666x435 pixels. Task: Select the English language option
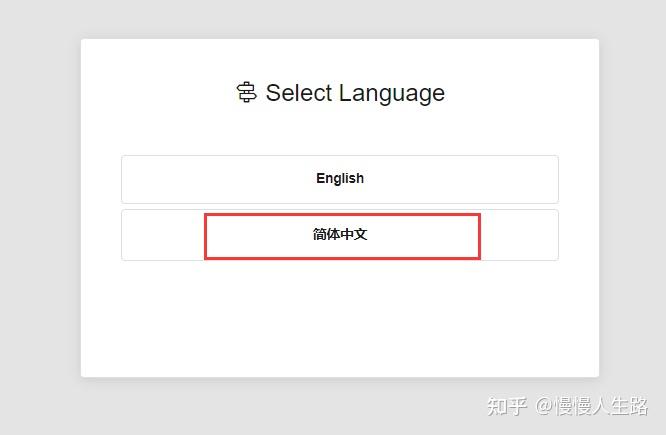pos(340,179)
